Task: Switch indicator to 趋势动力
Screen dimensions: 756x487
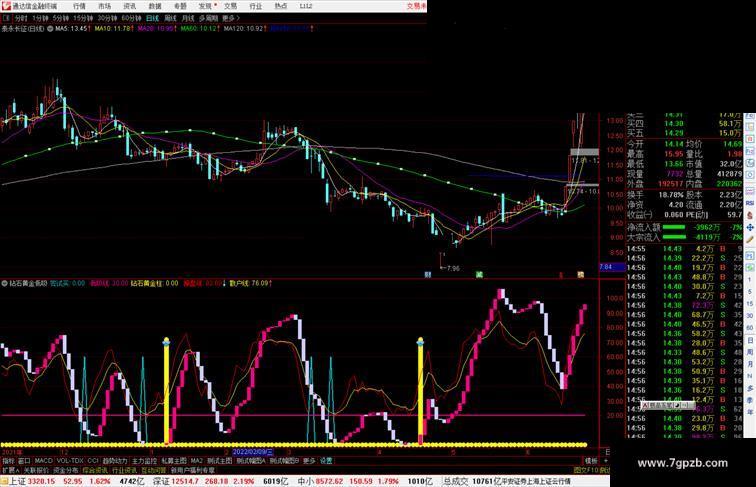Action: [x=115, y=461]
